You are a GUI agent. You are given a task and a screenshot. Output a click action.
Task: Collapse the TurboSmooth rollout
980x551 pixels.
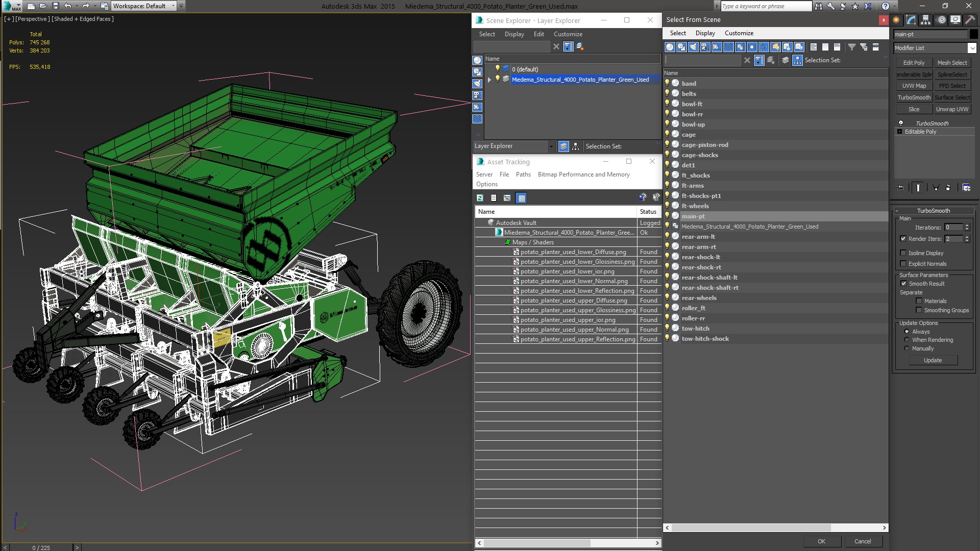(934, 211)
